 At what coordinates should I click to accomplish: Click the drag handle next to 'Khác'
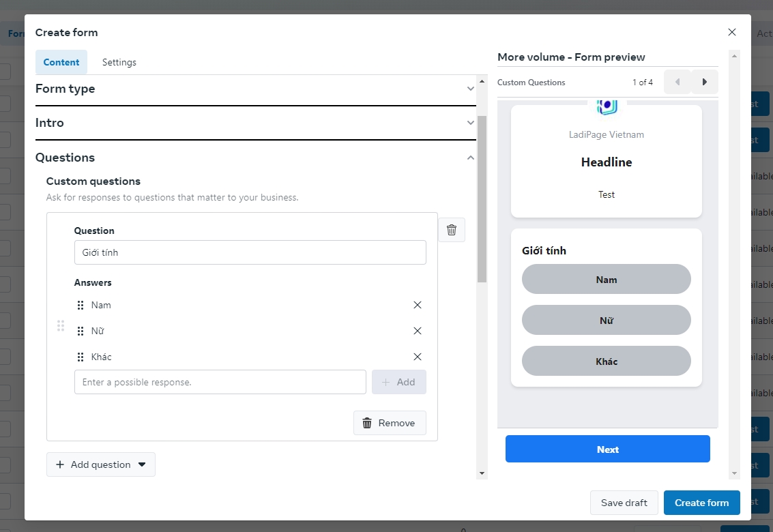click(81, 357)
